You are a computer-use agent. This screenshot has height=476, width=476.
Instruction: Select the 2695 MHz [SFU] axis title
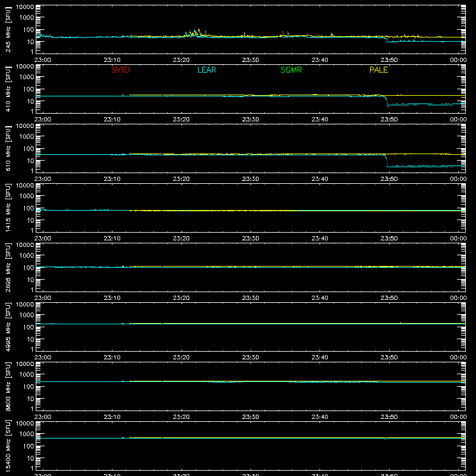click(x=8, y=267)
